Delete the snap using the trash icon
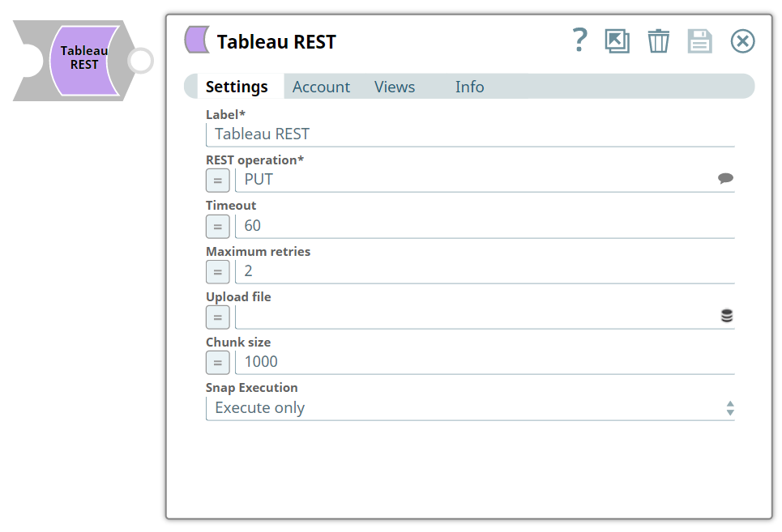Screen dimensions: 782x532 [658, 41]
